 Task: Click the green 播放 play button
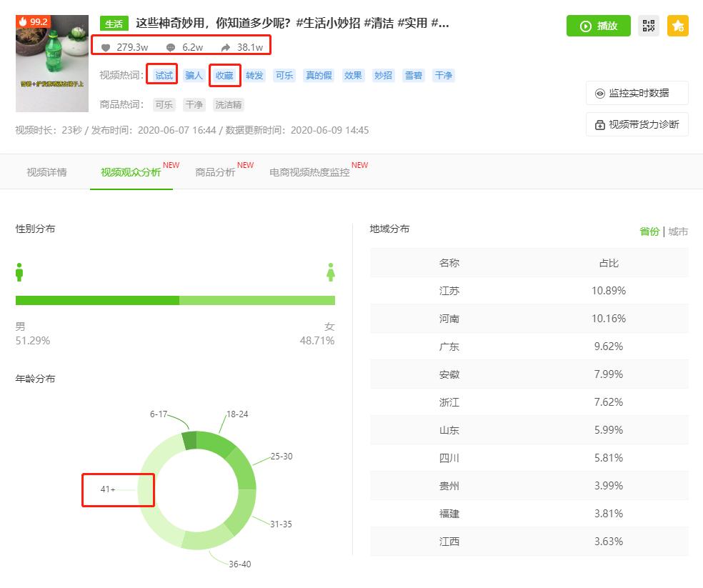coord(598,26)
